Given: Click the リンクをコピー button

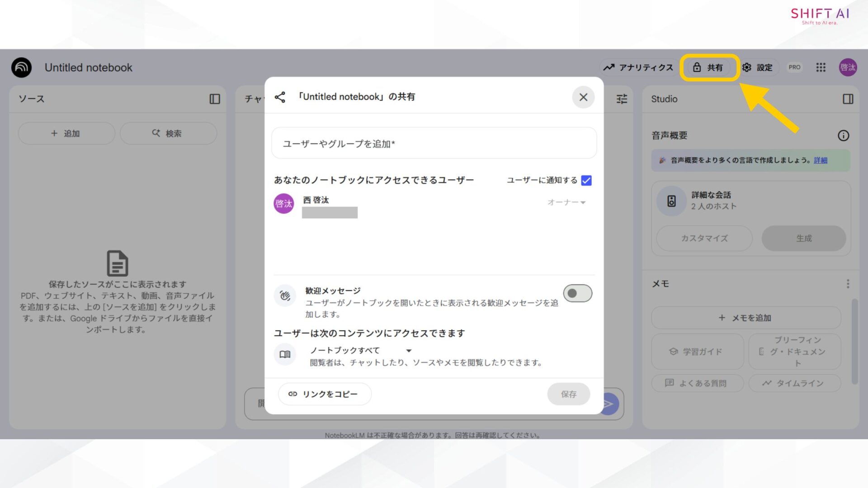Looking at the screenshot, I should tap(324, 394).
